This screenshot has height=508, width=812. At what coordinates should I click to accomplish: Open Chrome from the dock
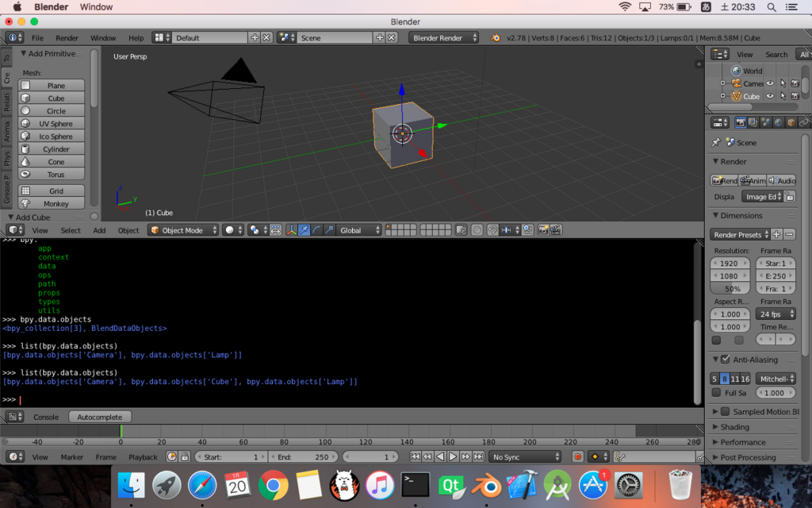(x=273, y=486)
